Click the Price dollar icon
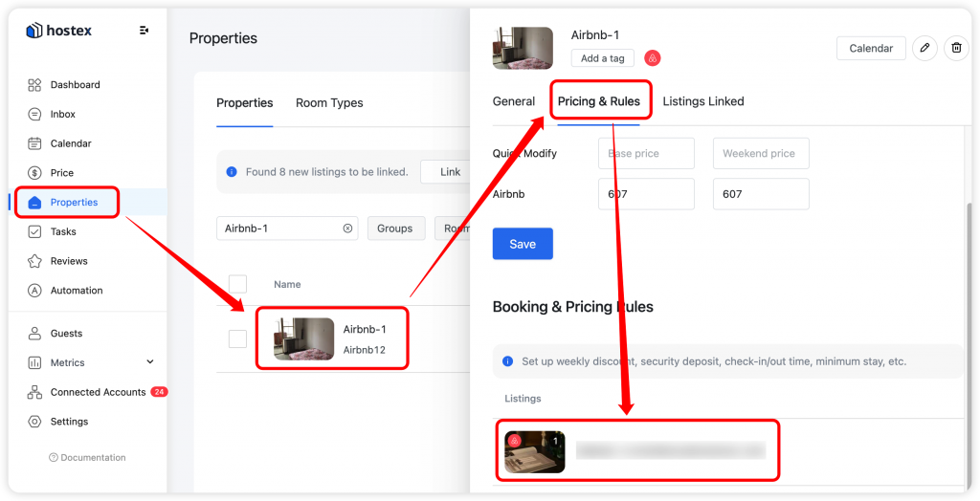Viewport: 980px width, 501px height. click(35, 173)
